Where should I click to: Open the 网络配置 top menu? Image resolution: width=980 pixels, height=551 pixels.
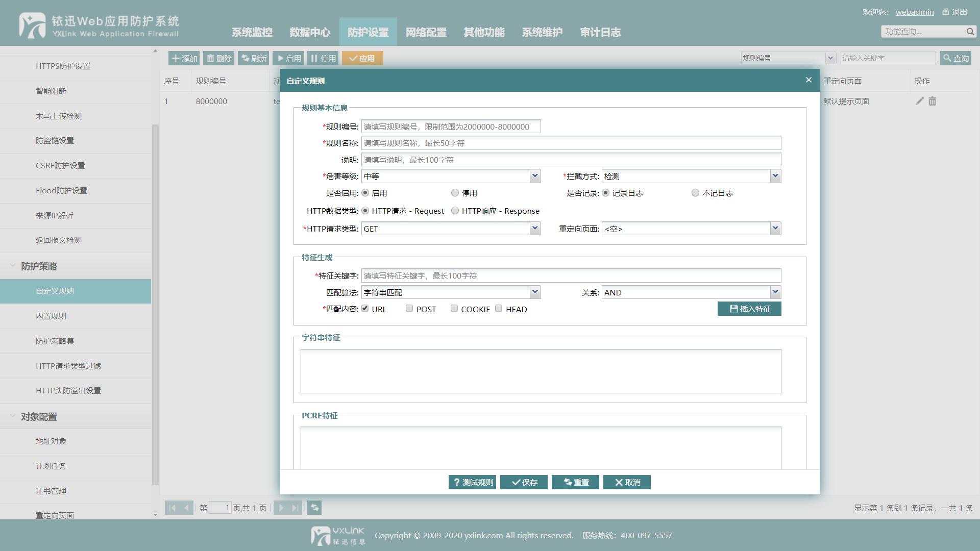click(x=426, y=32)
